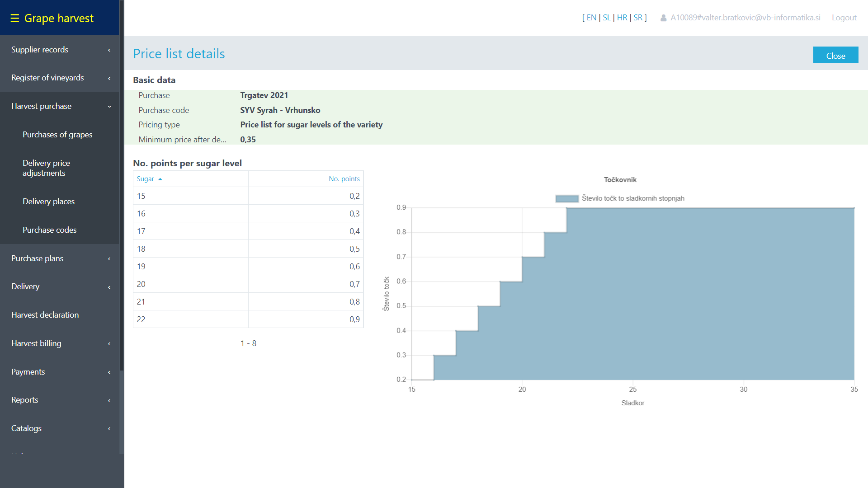Open Register of vineyards menu

(59, 78)
